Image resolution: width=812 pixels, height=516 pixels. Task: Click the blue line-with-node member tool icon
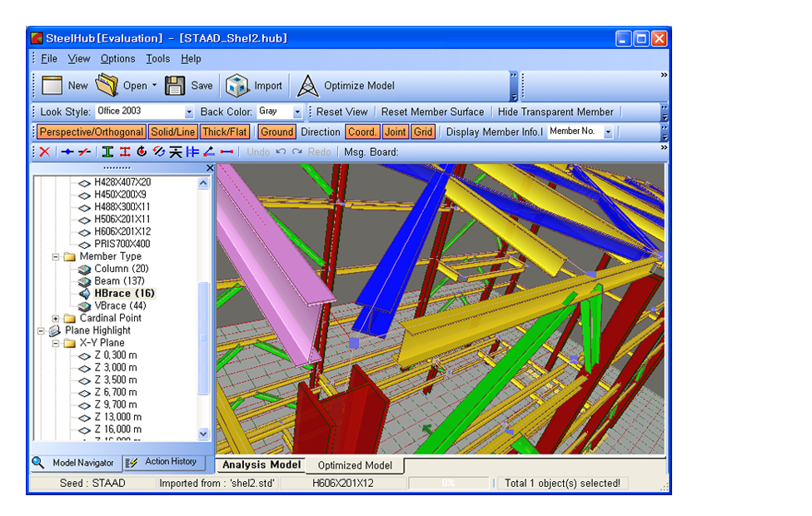pyautogui.click(x=67, y=151)
